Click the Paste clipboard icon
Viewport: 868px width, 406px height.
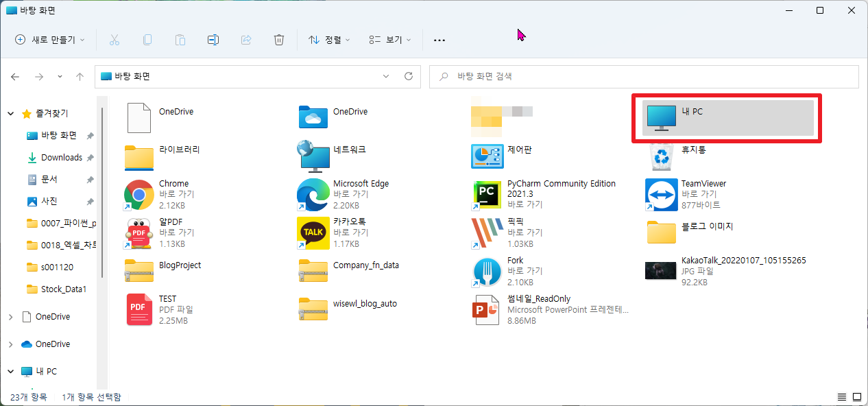point(180,40)
